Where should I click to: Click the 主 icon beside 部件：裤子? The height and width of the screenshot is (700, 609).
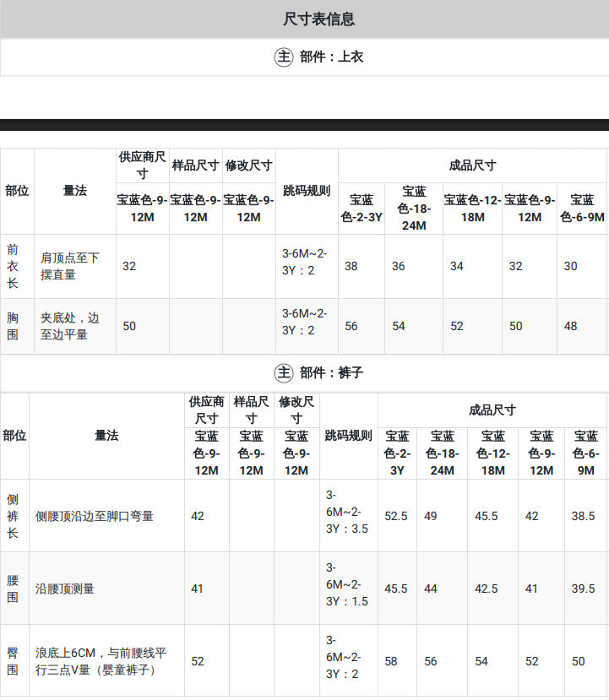point(284,372)
